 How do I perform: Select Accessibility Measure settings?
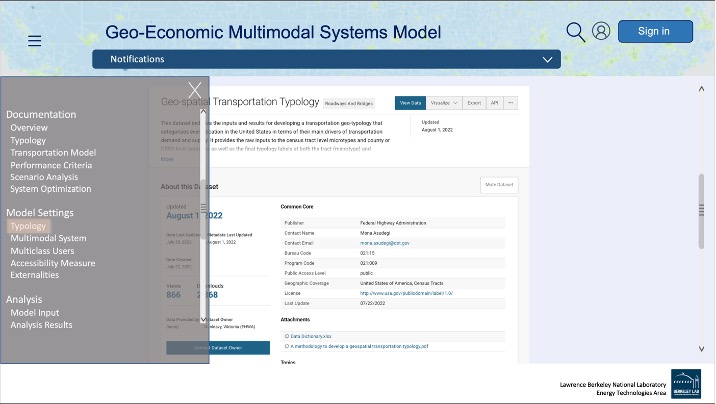pos(53,263)
